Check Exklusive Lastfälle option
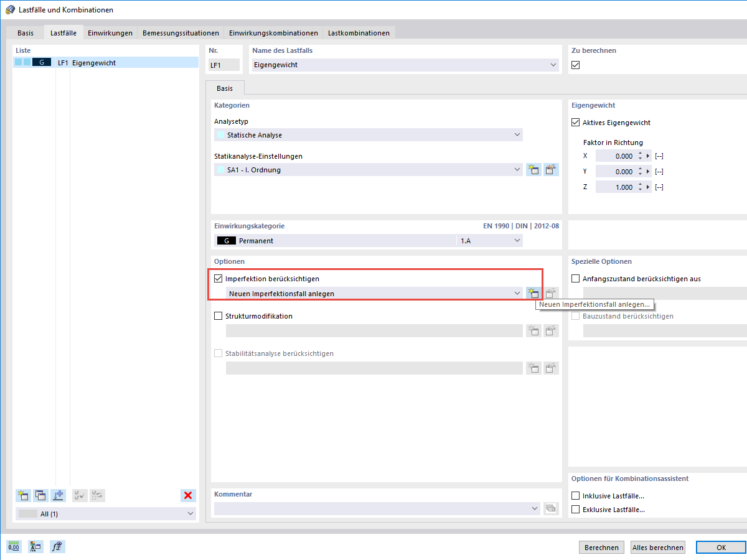The image size is (747, 560). [x=575, y=510]
